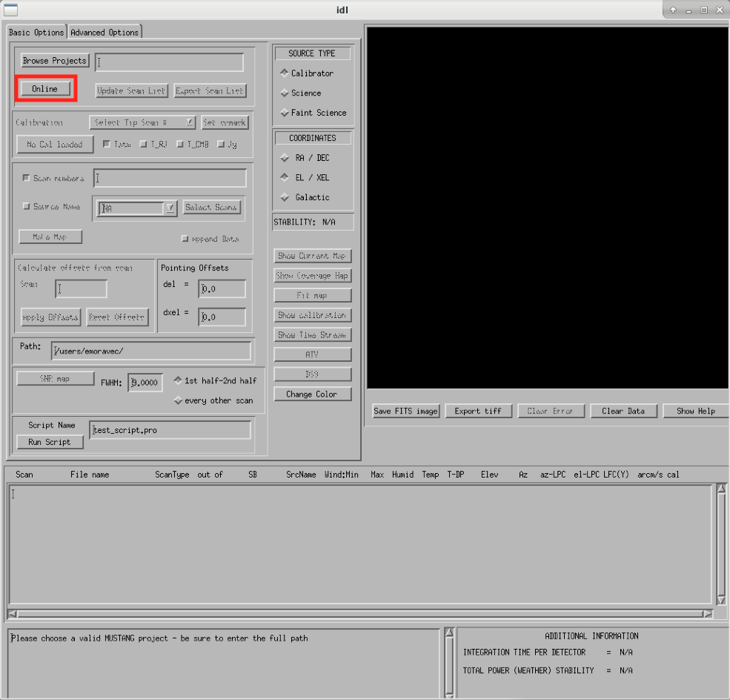
Task: Click the scan list down scroll arrow
Action: click(x=721, y=601)
